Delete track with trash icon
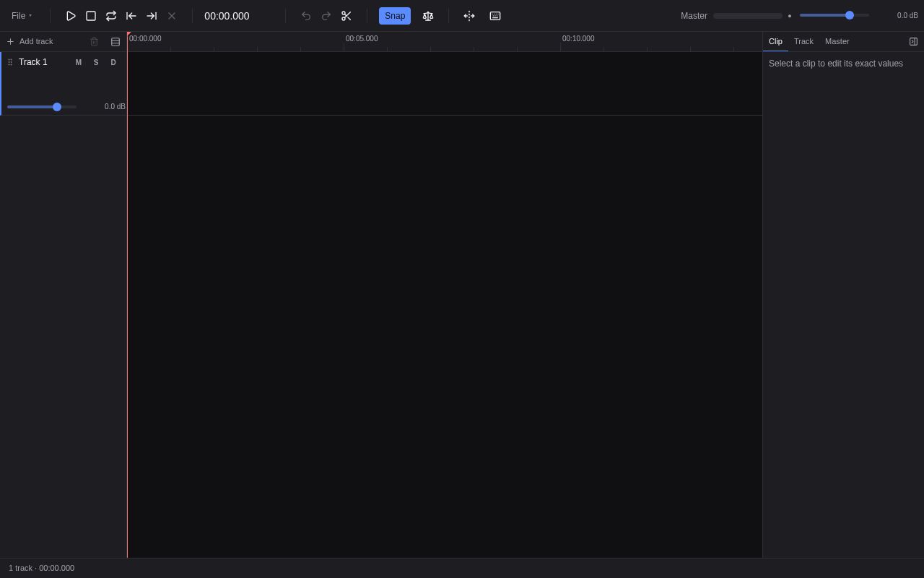This screenshot has width=924, height=578. [94, 42]
